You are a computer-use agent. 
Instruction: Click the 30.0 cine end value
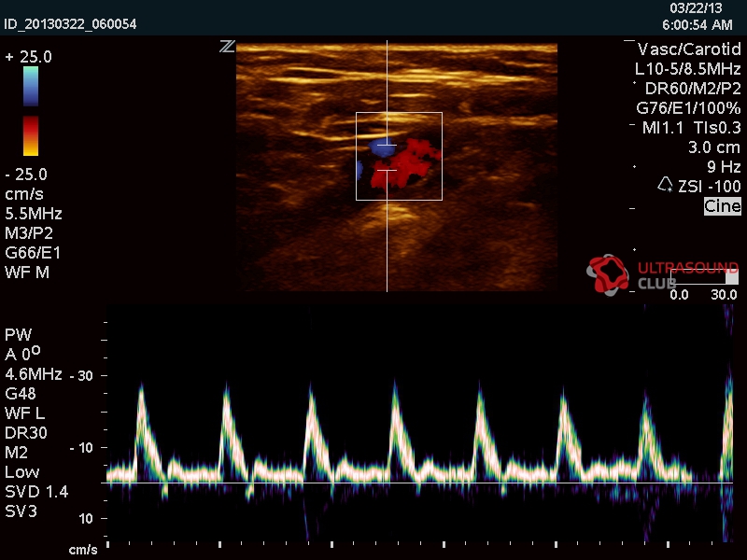pos(725,295)
